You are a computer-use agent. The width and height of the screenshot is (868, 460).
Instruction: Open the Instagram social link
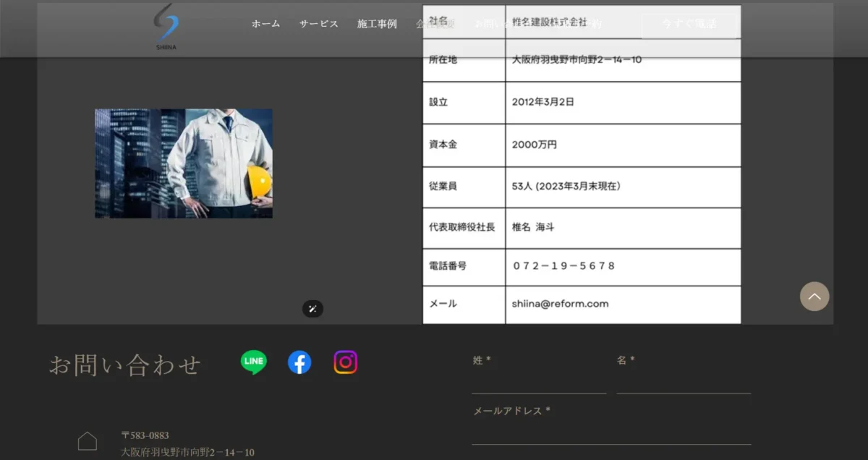[x=346, y=362]
